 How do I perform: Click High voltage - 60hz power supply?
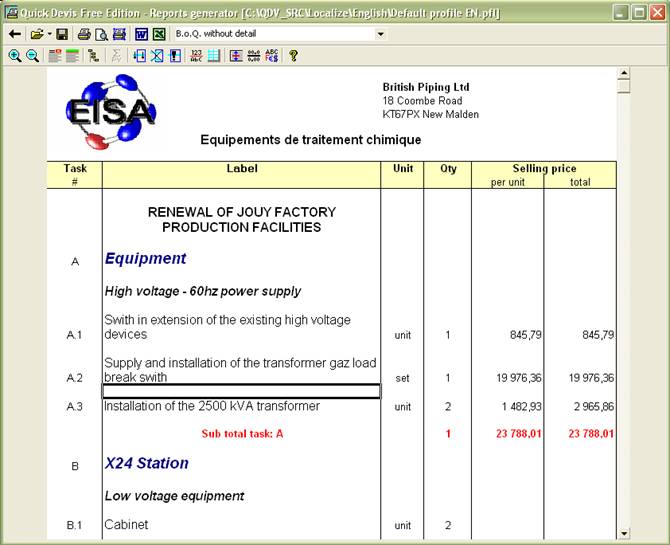pos(203,292)
